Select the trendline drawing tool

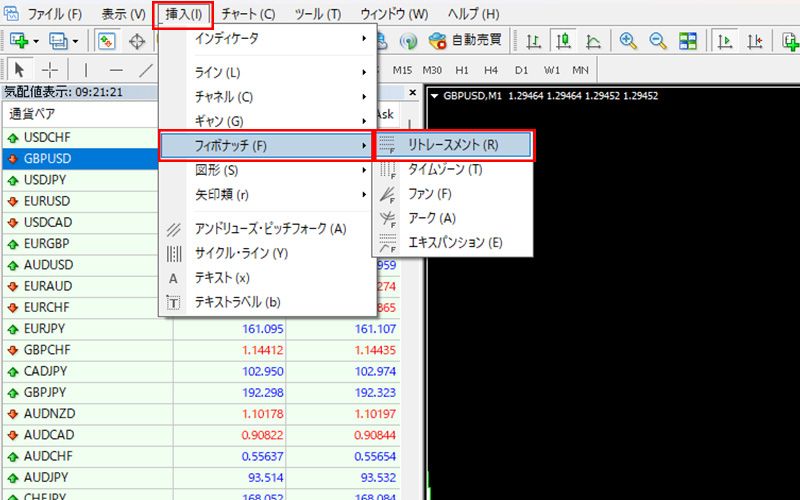coord(146,70)
